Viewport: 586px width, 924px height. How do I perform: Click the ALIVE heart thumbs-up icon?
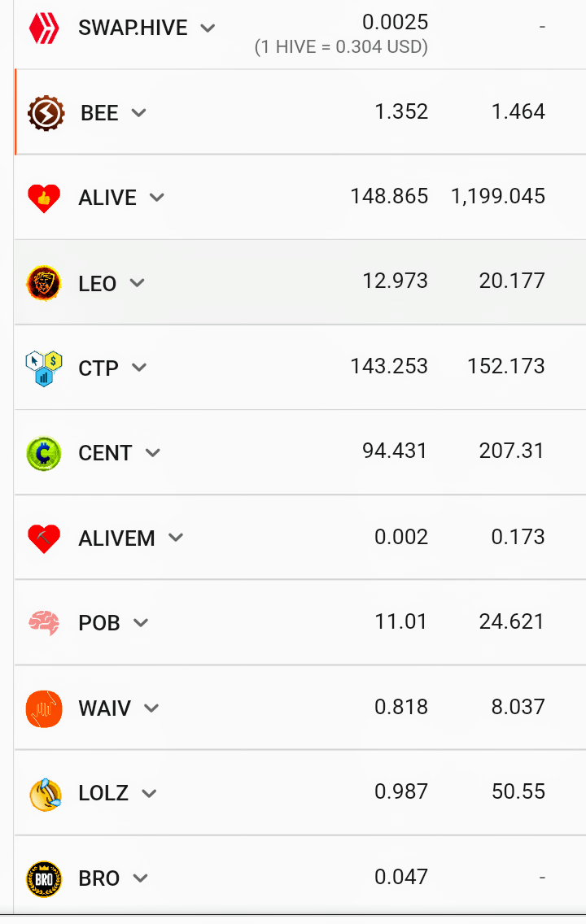point(44,198)
